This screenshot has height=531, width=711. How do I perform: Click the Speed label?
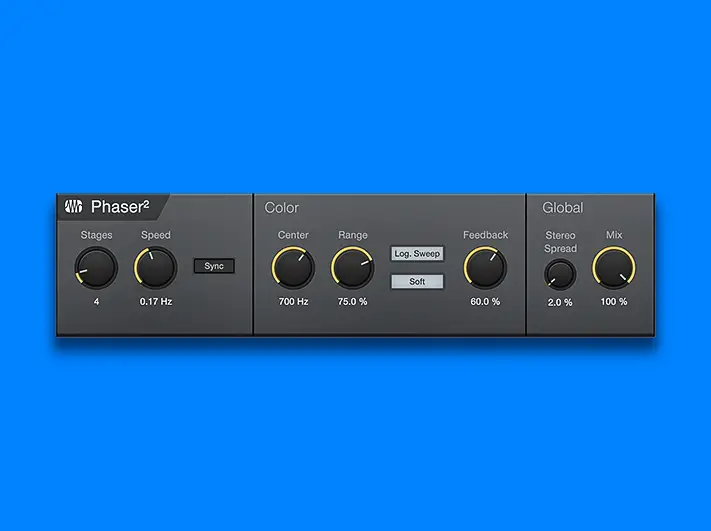156,235
